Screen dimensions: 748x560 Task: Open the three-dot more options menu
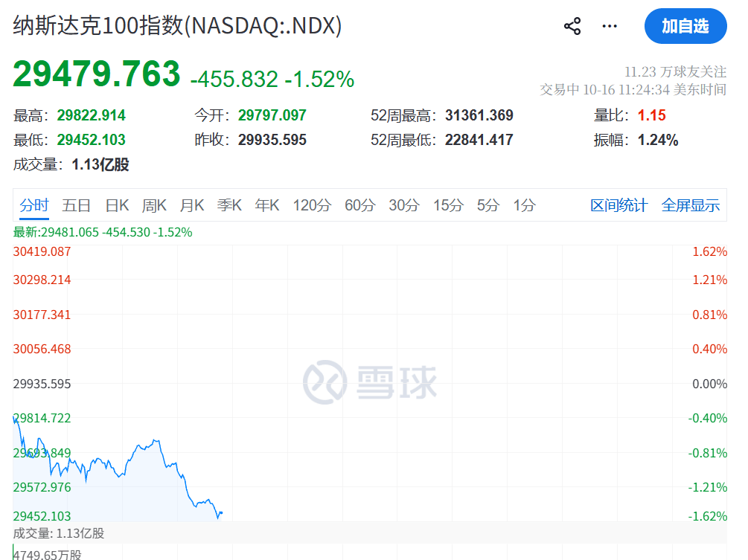click(x=610, y=26)
